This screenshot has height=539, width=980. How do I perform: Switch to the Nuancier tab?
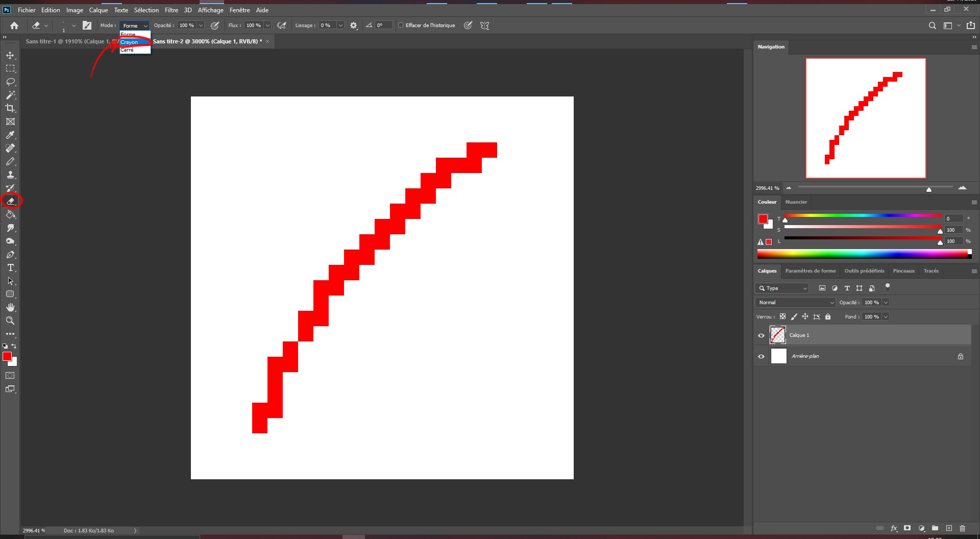click(796, 202)
